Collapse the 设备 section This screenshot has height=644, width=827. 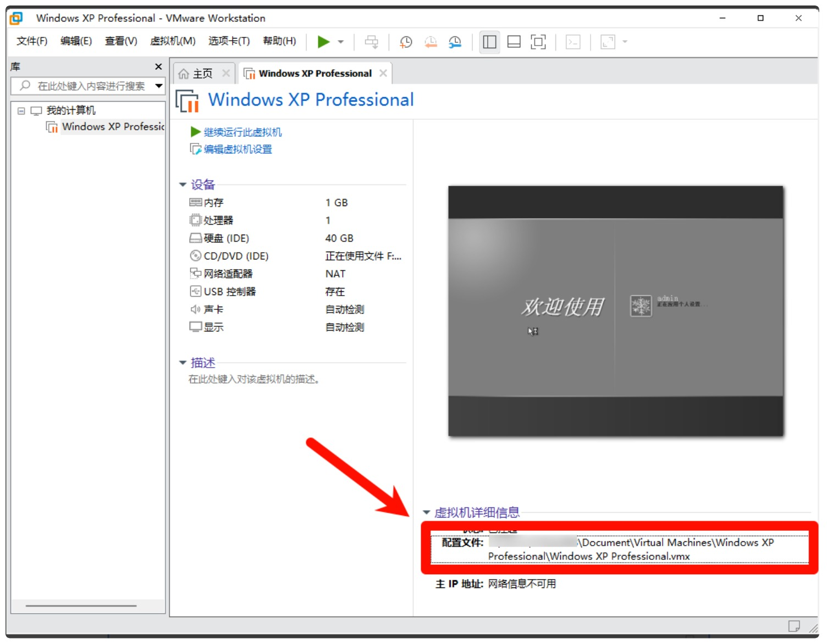[x=183, y=185]
